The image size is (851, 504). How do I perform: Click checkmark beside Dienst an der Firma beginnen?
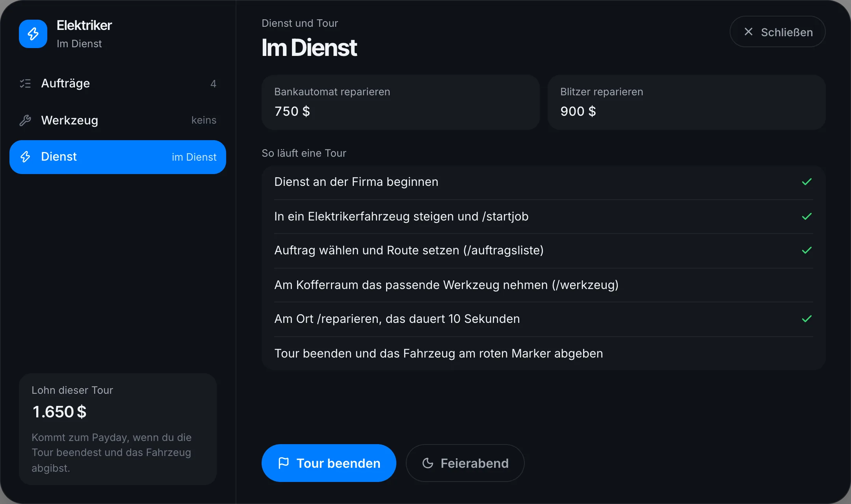tap(807, 182)
